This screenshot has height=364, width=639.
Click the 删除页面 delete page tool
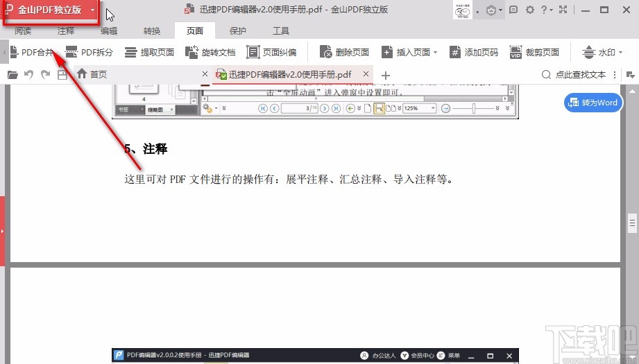[x=344, y=52]
